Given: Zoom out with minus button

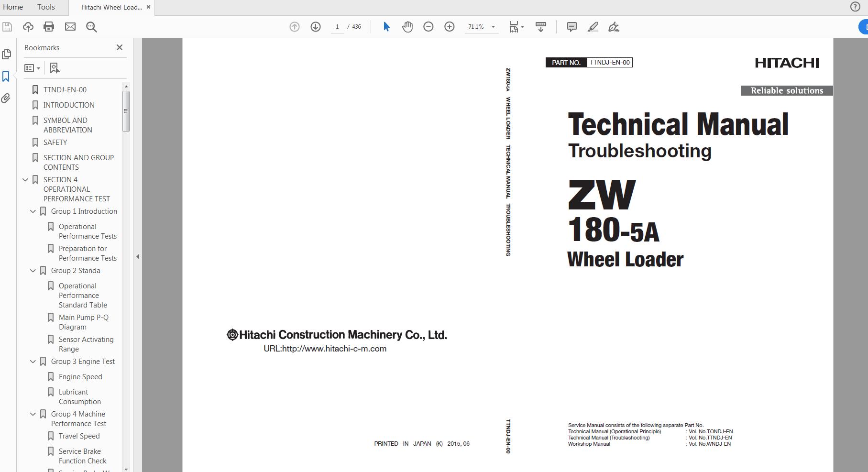Looking at the screenshot, I should [x=429, y=27].
